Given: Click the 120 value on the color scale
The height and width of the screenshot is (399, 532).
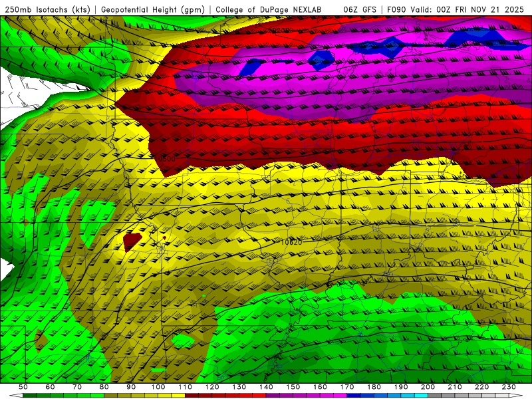Looking at the screenshot, I should [x=212, y=387].
